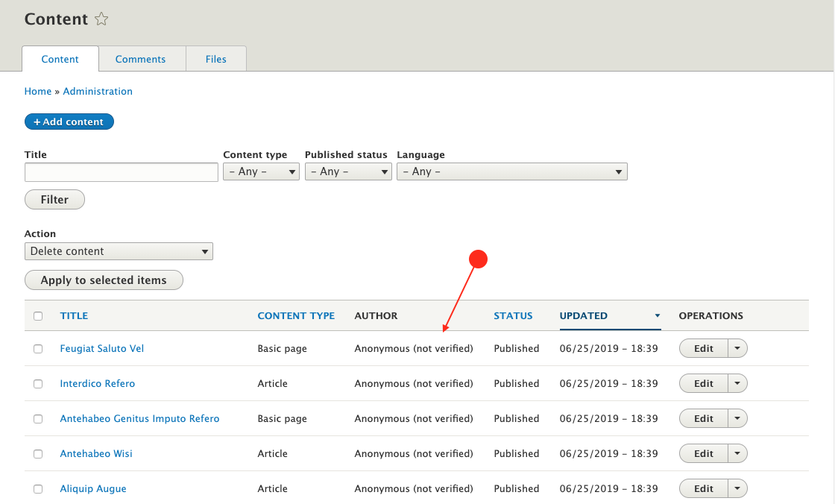Viewport: 835px width, 504px height.
Task: Open operations arrow for Antehabeo Wisi row
Action: [x=737, y=453]
